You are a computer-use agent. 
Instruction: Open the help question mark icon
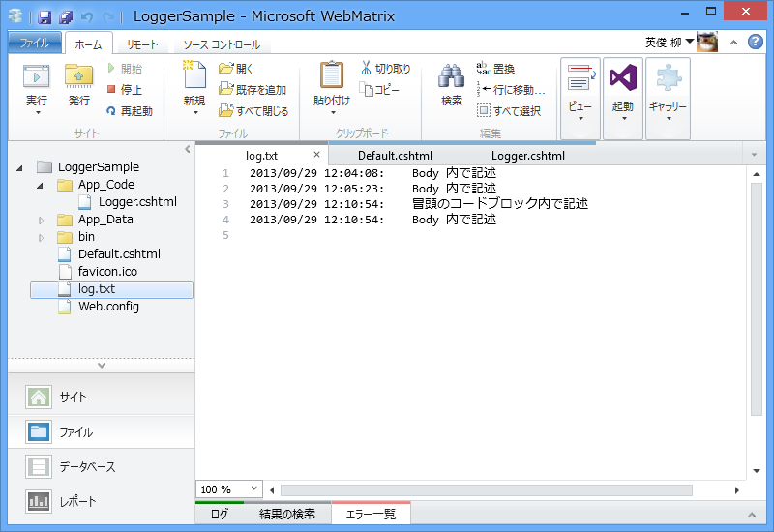(x=756, y=42)
